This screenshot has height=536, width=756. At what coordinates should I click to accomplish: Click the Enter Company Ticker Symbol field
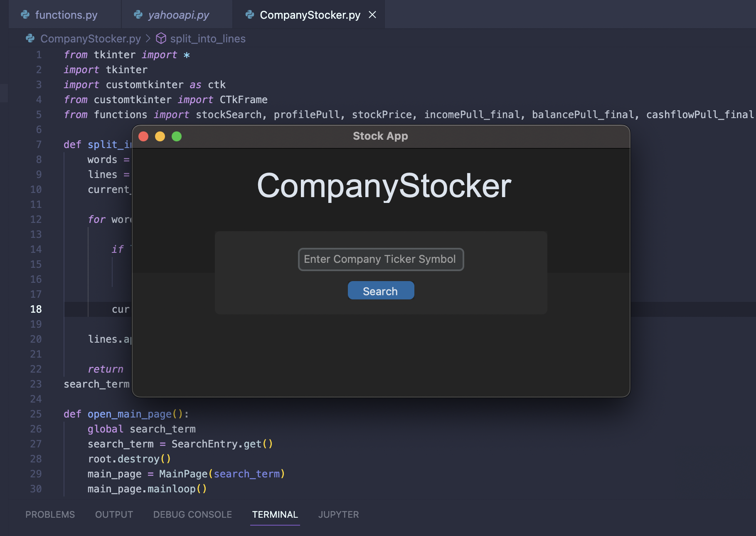coord(380,259)
